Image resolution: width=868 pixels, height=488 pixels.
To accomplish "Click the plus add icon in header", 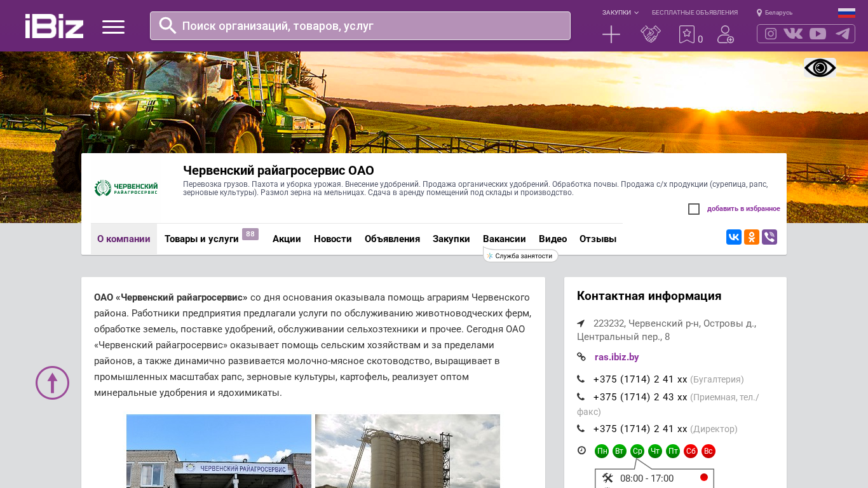I will pyautogui.click(x=611, y=34).
